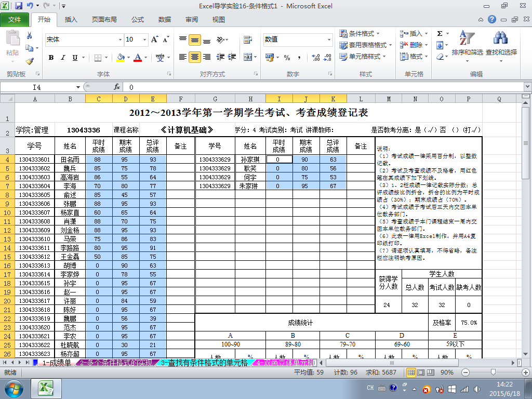Expand the number format dropdown showing 数值
Image resolution: width=532 pixels, height=399 pixels.
point(329,39)
